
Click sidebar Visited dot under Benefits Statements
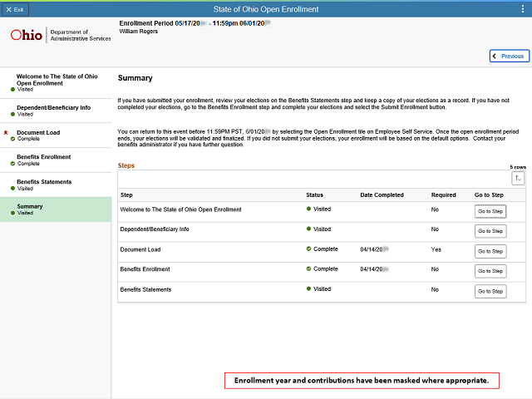pyautogui.click(x=12, y=189)
